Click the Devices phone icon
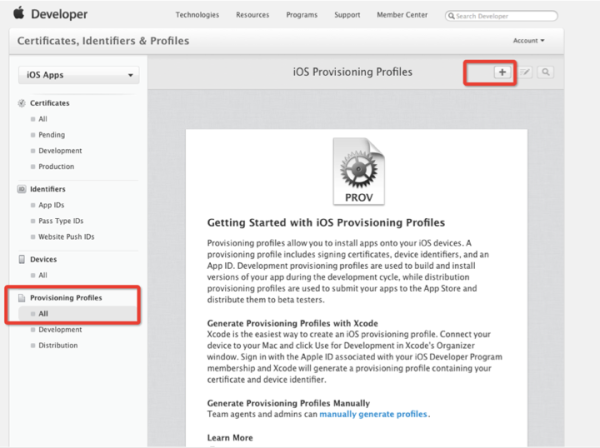The height and width of the screenshot is (448, 600). coord(22,259)
